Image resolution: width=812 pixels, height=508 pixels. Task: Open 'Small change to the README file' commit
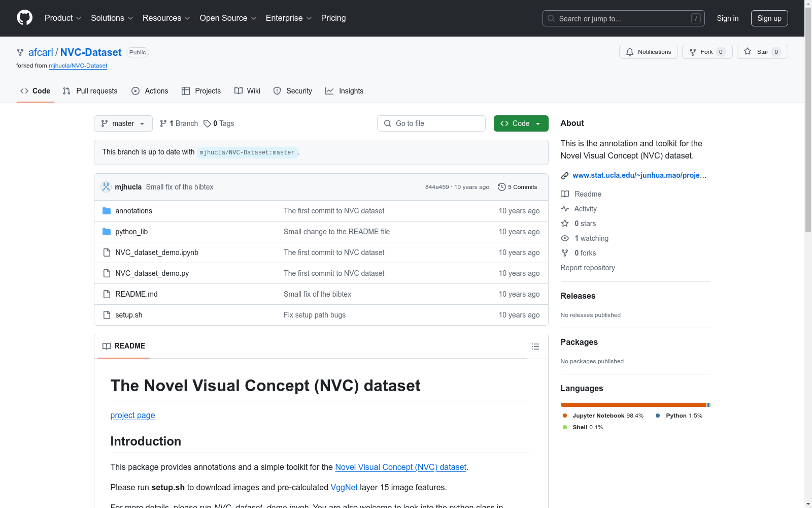coord(336,232)
